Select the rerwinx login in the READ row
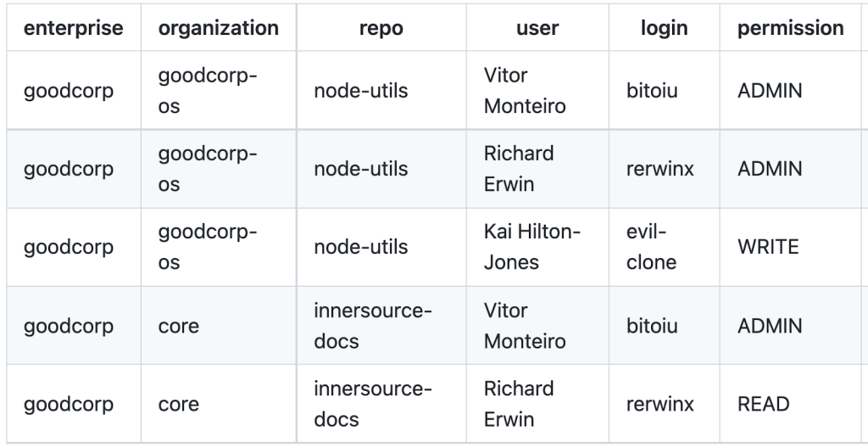The width and height of the screenshot is (868, 448). point(659,404)
